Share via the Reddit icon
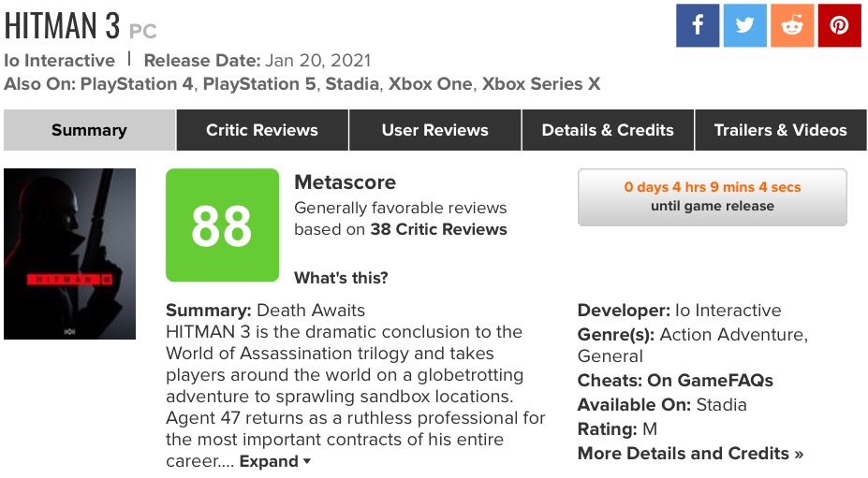Screen dimensions: 868x478 tap(792, 25)
